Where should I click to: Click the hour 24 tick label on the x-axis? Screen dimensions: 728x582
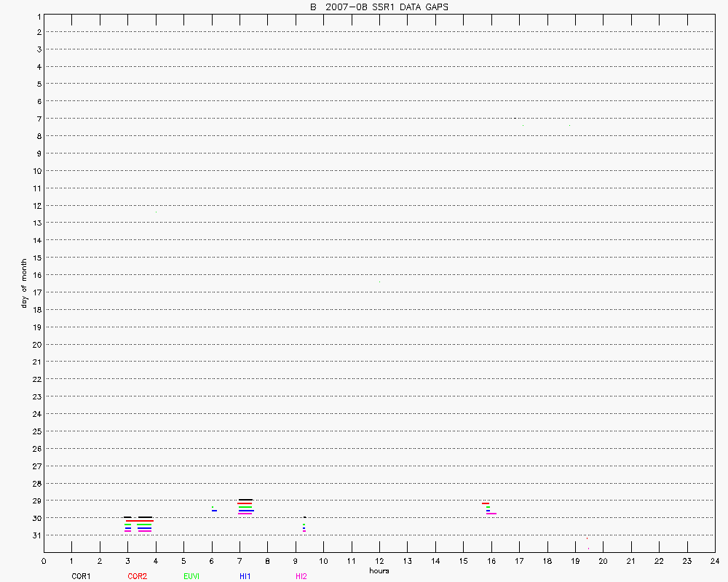715,561
